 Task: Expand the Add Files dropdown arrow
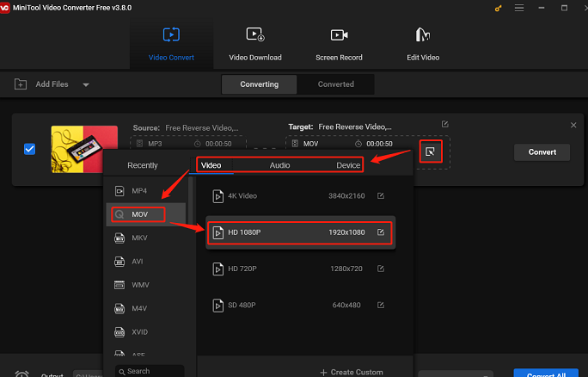[86, 85]
